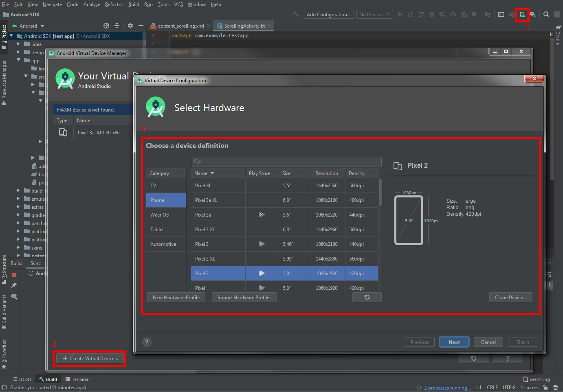Click the 2 processes running status link
Image resolution: width=563 pixels, height=392 pixels.
(x=447, y=388)
